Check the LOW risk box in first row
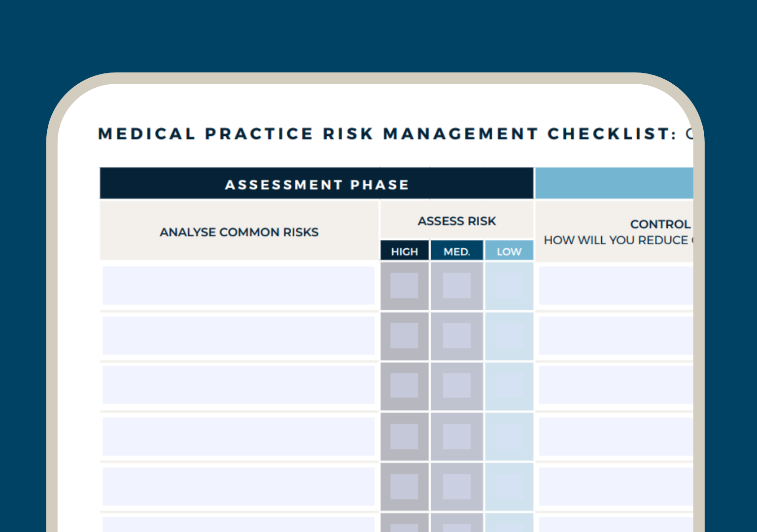 click(x=509, y=286)
